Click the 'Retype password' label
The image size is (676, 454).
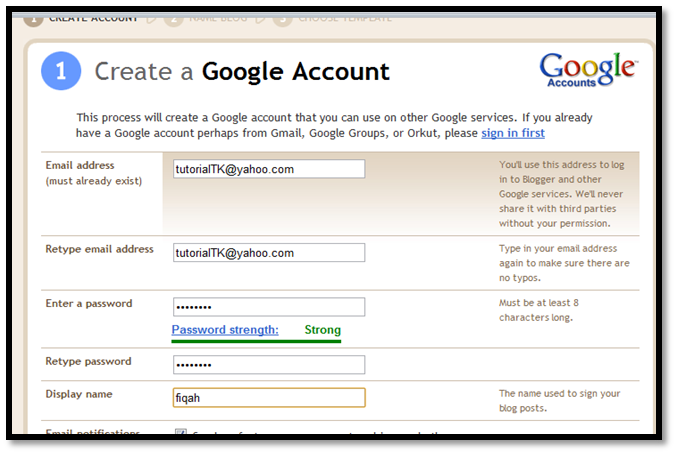point(88,361)
